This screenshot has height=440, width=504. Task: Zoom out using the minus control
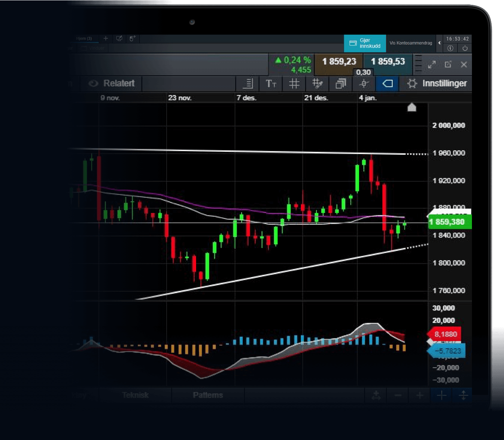pos(397,395)
